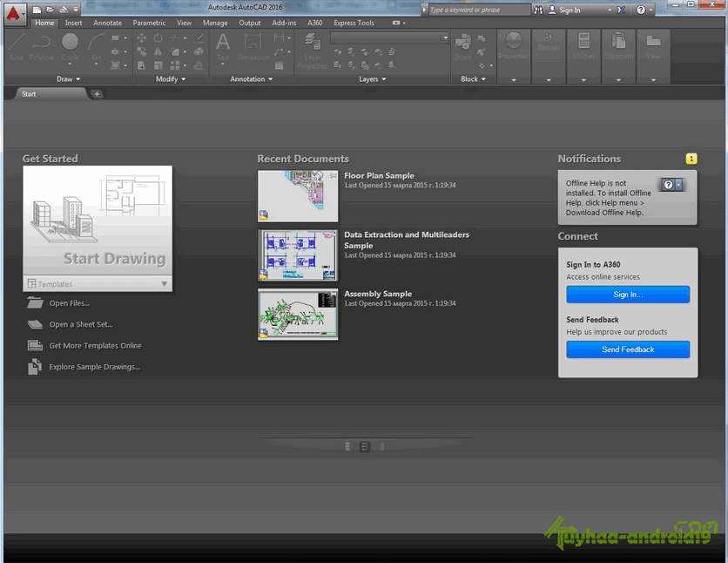Select the Scale tool in Modify
This screenshot has width=728, height=563.
[158, 65]
